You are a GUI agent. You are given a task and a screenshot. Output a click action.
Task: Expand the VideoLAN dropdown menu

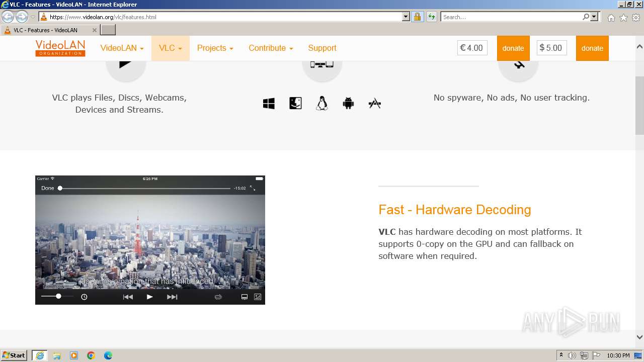[122, 48]
